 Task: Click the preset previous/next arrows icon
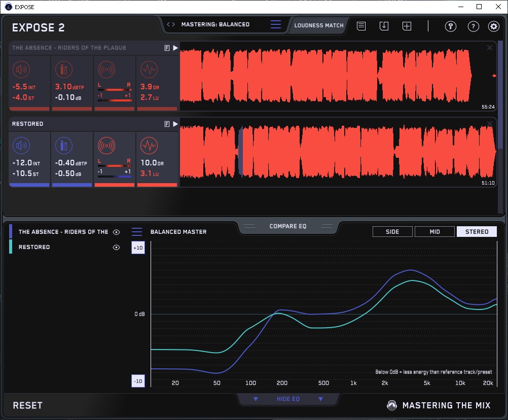click(x=171, y=24)
